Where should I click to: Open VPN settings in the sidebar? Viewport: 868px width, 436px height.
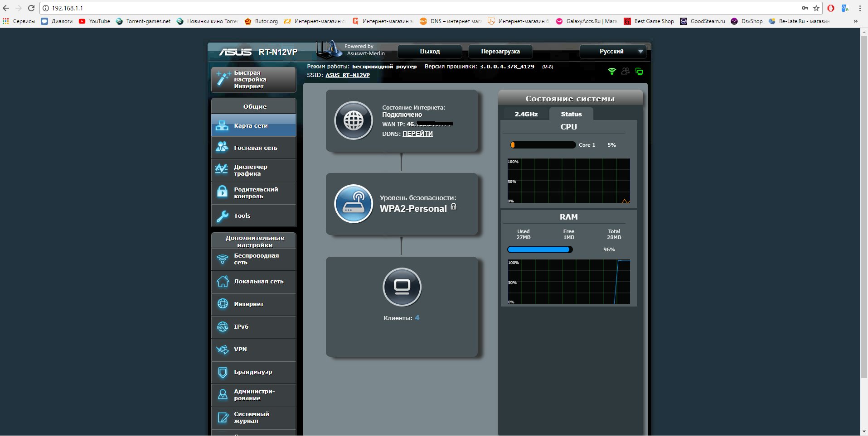pos(254,350)
